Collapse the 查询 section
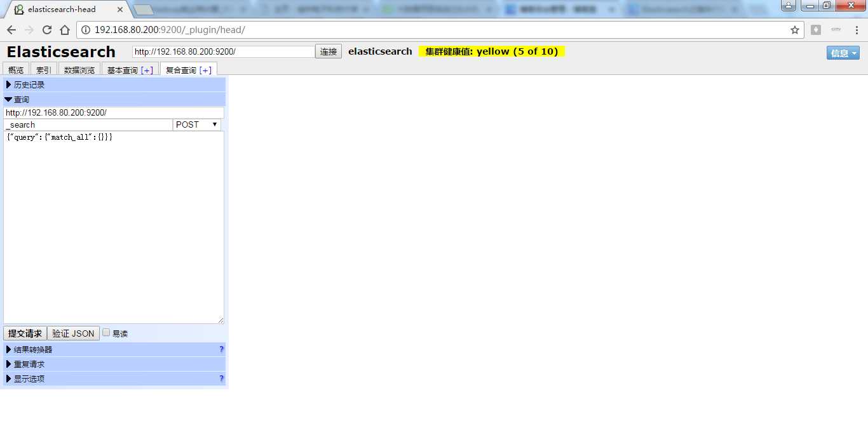 point(114,99)
